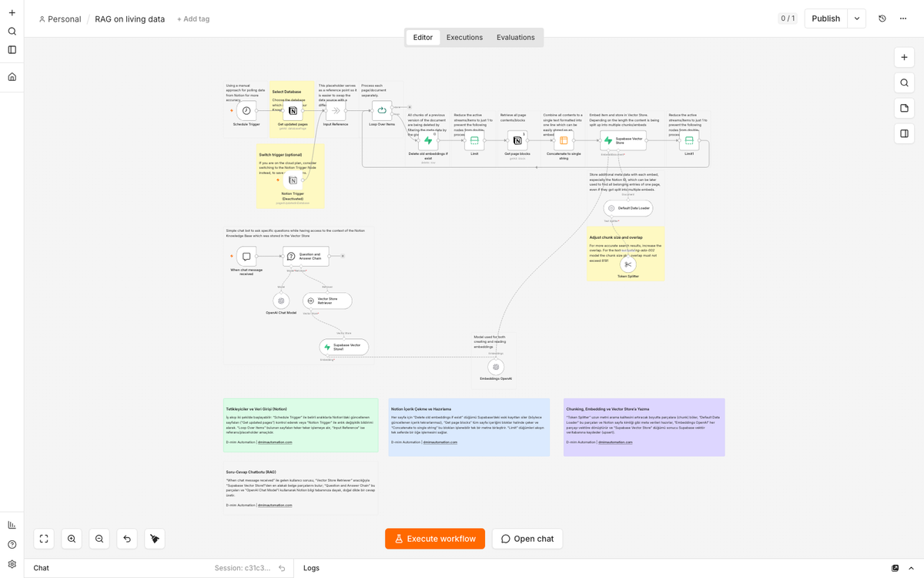Select the deactivated Notion Trigger node
Screen dimensions: 924x578
293,180
